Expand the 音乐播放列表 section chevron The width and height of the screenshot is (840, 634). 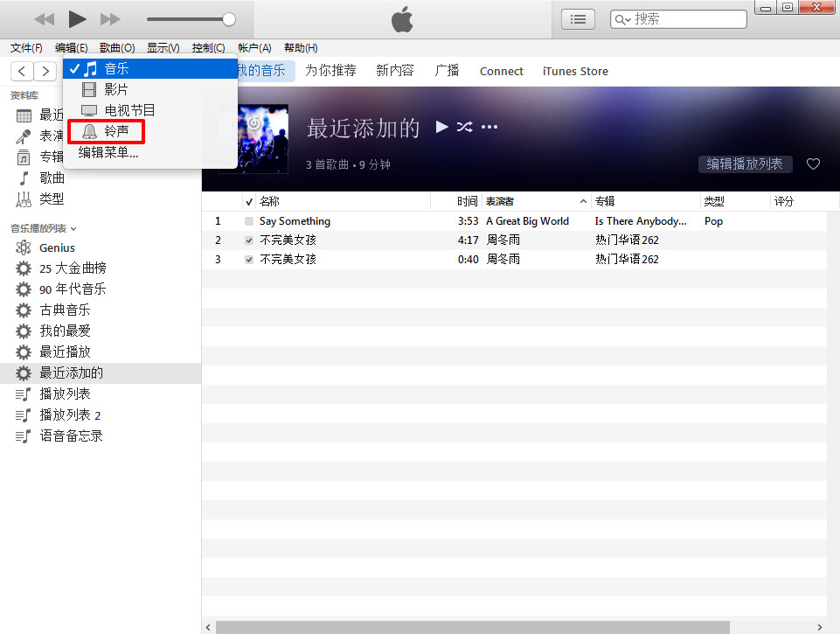[x=73, y=229]
